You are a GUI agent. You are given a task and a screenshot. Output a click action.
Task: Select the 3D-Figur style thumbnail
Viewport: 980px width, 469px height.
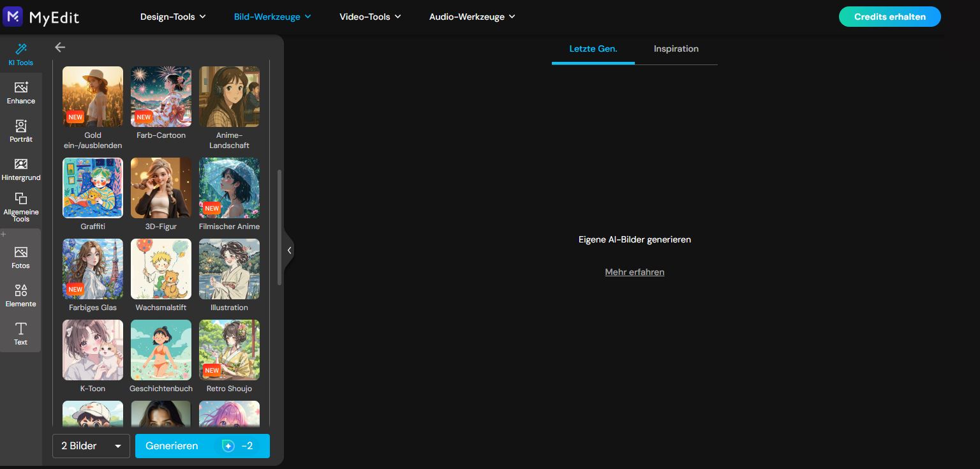pos(161,188)
